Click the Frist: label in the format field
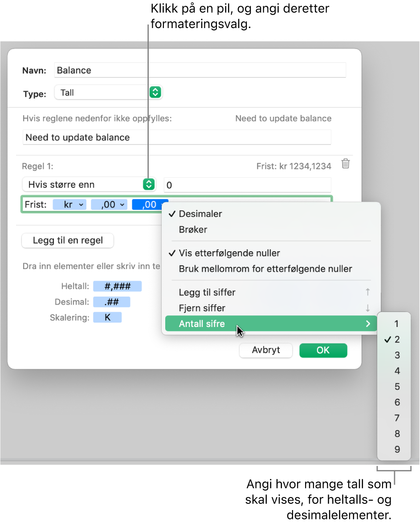This screenshot has width=420, height=527. click(36, 204)
